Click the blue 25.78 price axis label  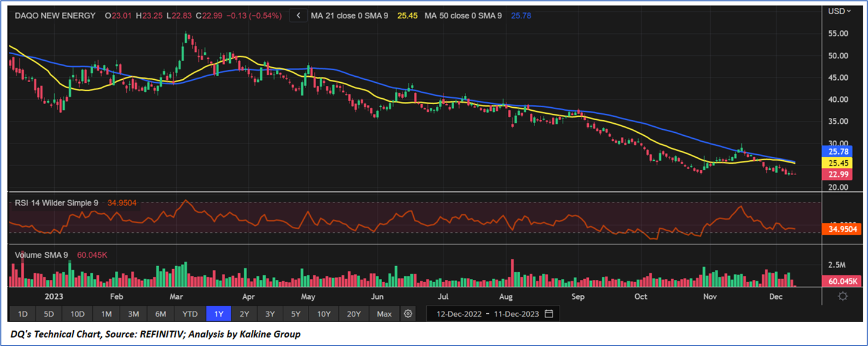[836, 151]
